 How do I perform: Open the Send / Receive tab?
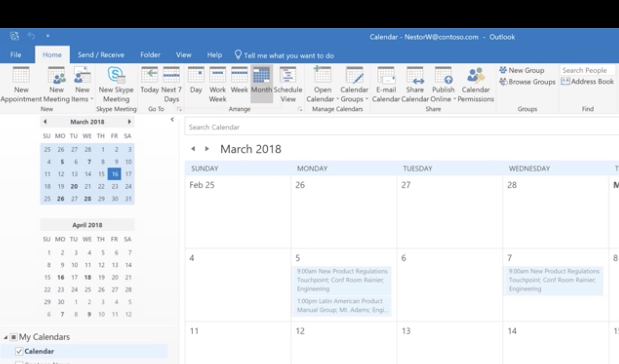coord(102,55)
